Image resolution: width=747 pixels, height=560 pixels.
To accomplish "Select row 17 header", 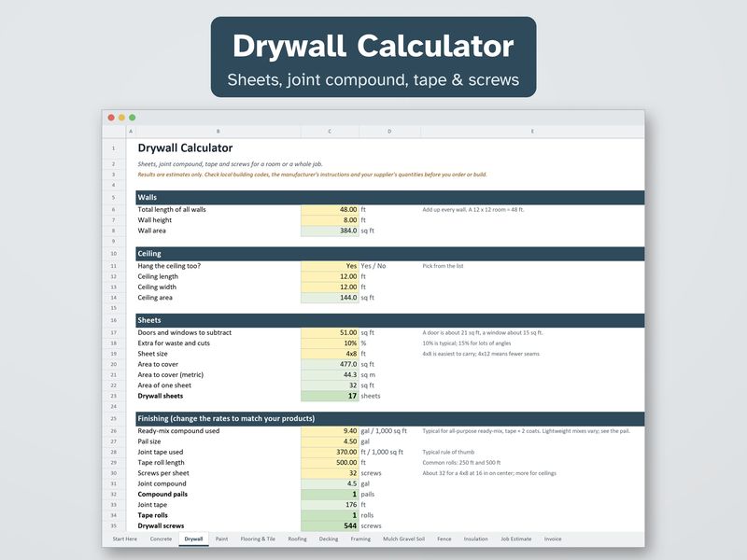I will tap(114, 333).
